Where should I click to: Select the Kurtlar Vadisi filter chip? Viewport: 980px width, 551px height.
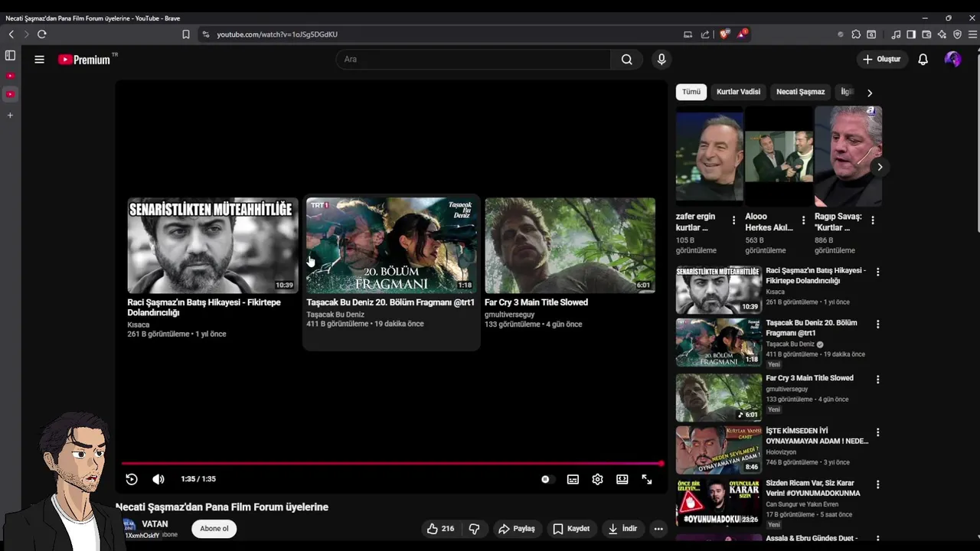click(x=738, y=92)
